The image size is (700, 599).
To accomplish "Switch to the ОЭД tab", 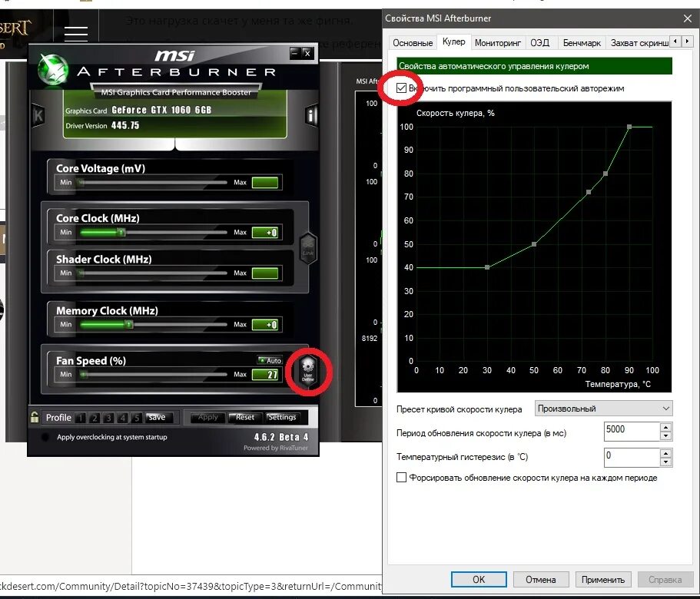I will [539, 43].
